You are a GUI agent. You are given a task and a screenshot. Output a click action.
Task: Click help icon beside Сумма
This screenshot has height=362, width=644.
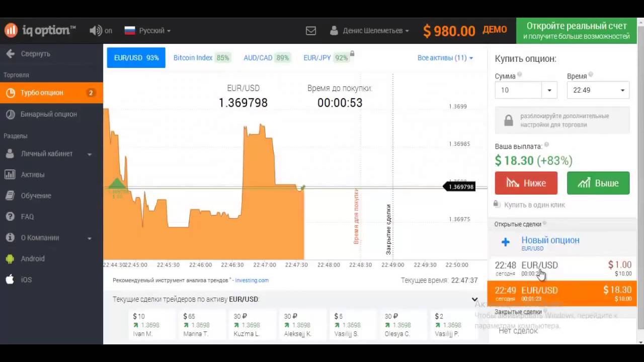click(x=520, y=75)
